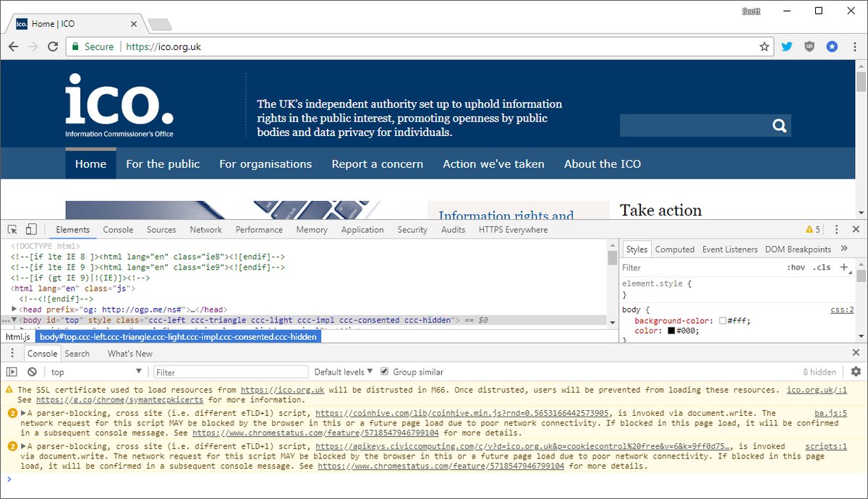Viewport: 868px width, 499px height.
Task: Click the white background-color swatch
Action: (x=723, y=320)
